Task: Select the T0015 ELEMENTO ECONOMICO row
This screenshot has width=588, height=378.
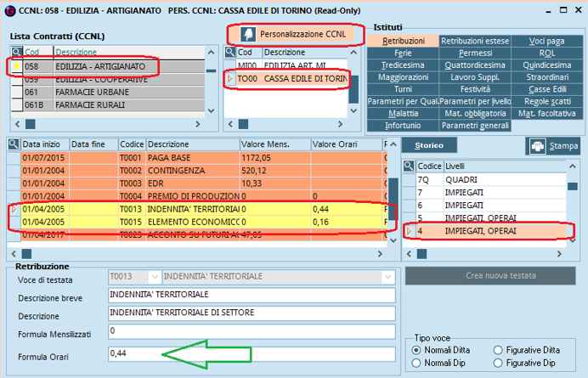Action: coord(197,222)
